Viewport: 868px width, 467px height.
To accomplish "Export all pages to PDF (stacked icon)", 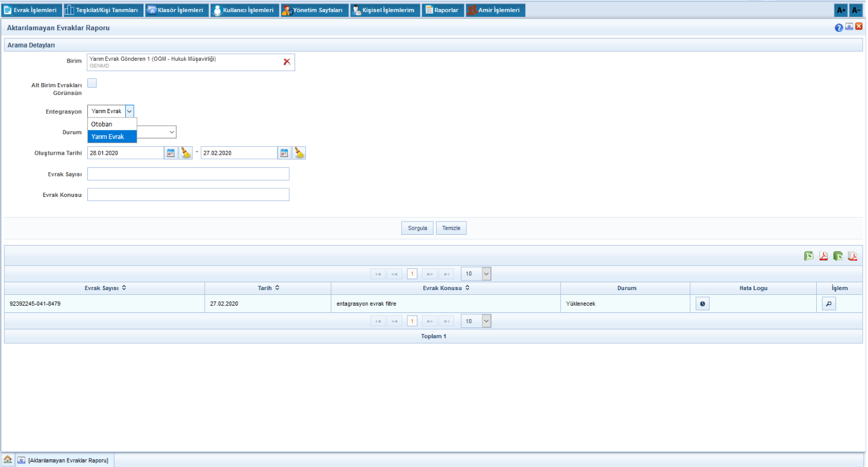I will click(852, 256).
